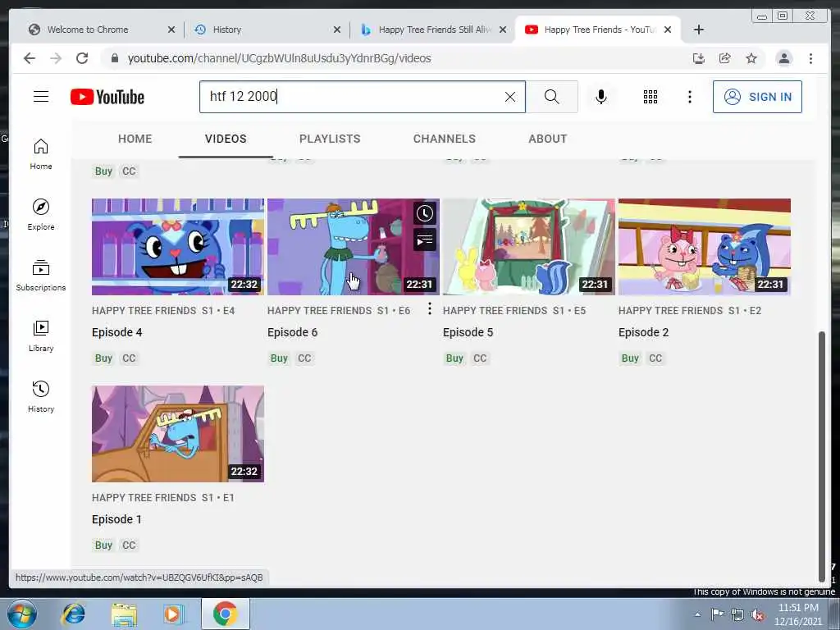The width and height of the screenshot is (840, 630).
Task: Click Buy under Episode 1
Action: click(103, 546)
